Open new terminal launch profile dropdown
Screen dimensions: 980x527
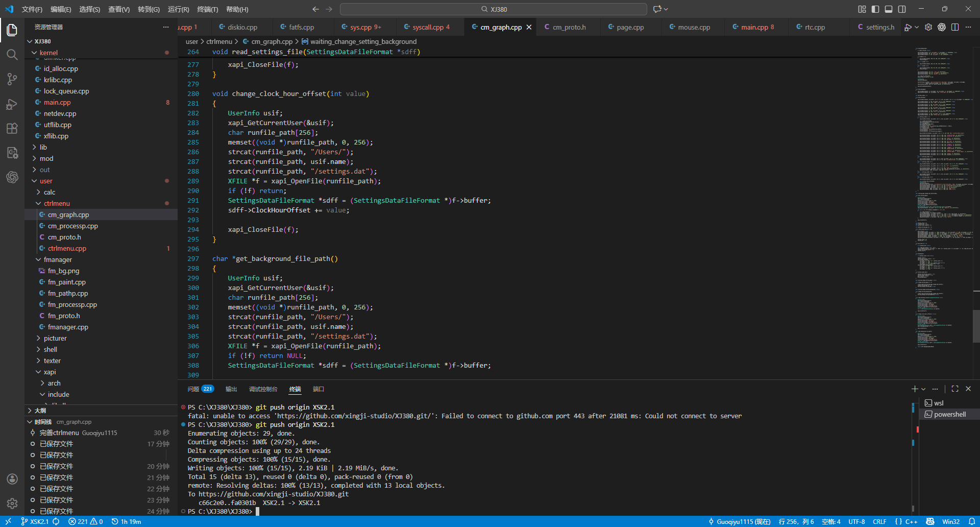click(923, 389)
